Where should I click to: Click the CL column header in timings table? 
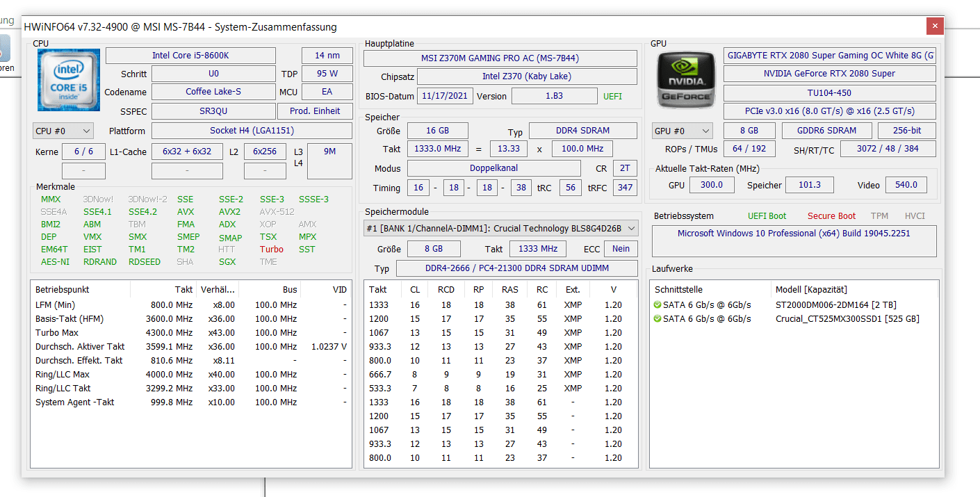415,289
